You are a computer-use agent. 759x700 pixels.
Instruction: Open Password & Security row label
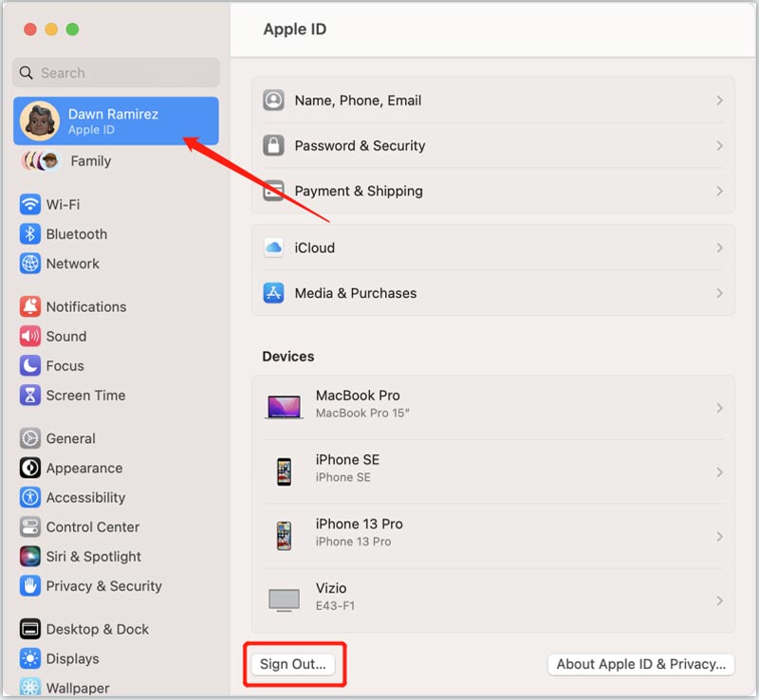[361, 145]
